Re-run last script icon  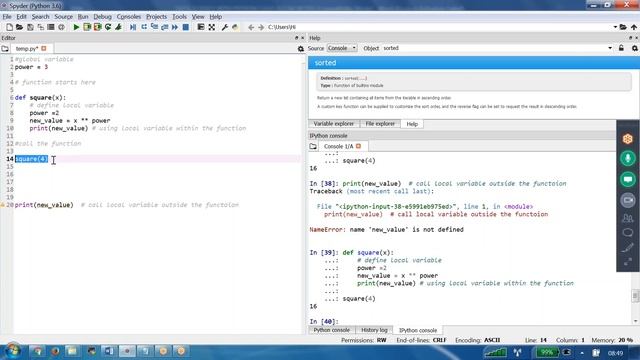point(108,27)
